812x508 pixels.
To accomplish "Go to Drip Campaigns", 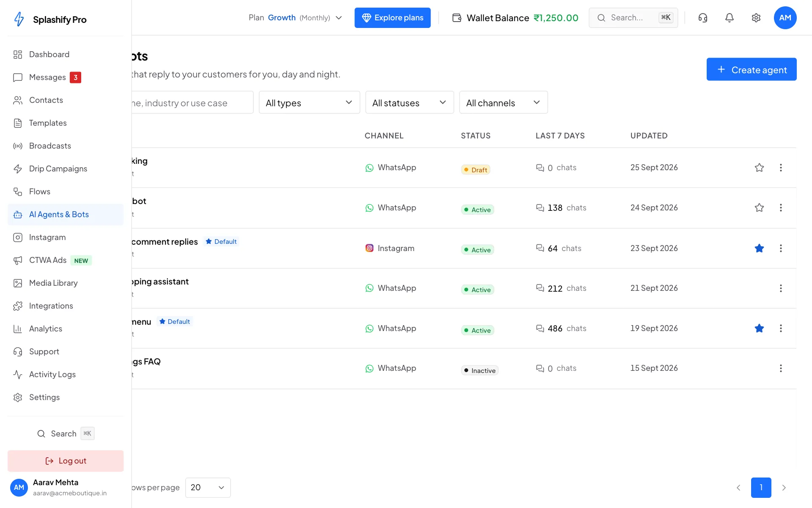I will tap(66, 169).
